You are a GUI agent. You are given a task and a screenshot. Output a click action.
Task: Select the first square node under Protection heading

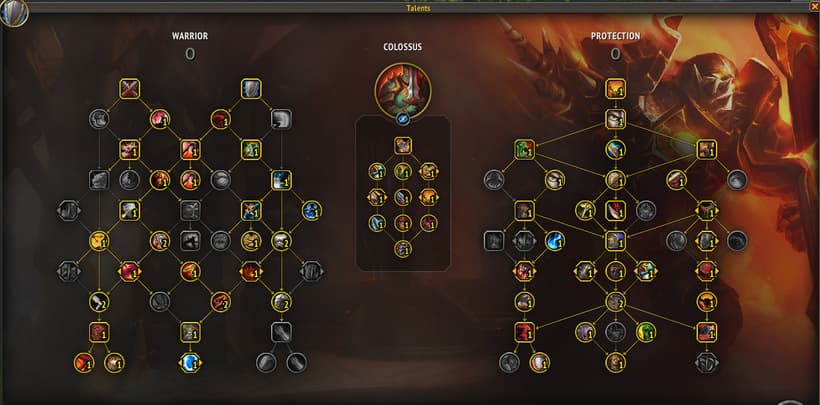point(616,88)
